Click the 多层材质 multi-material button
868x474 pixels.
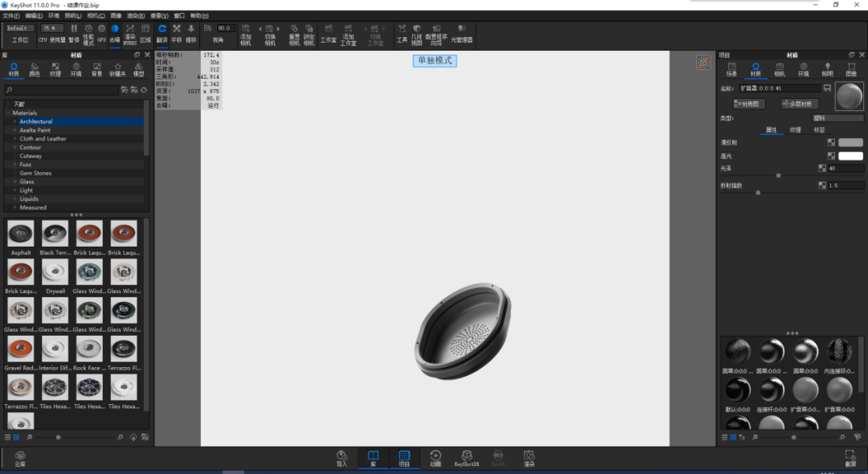pyautogui.click(x=800, y=104)
